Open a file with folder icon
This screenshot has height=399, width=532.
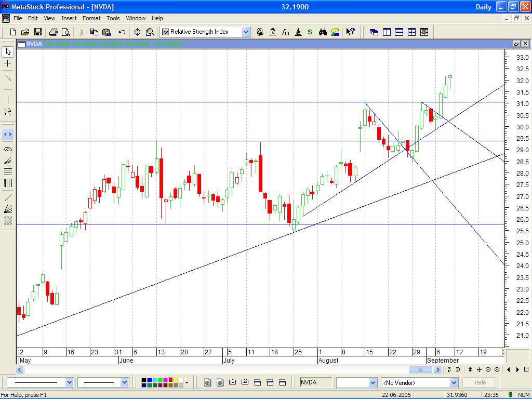[x=25, y=32]
